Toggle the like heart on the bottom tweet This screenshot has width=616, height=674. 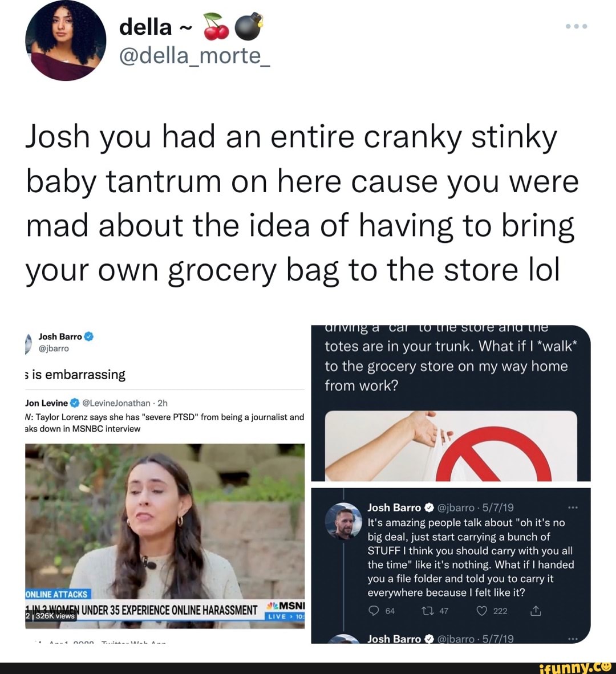coord(482,611)
